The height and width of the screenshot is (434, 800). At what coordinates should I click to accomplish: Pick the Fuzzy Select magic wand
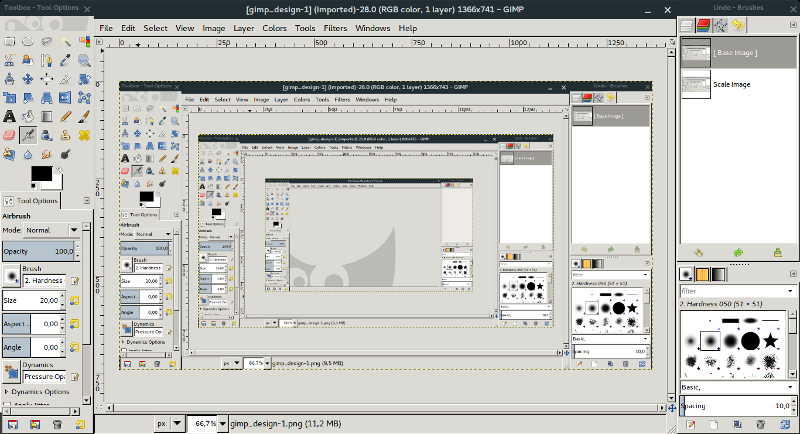[65, 42]
